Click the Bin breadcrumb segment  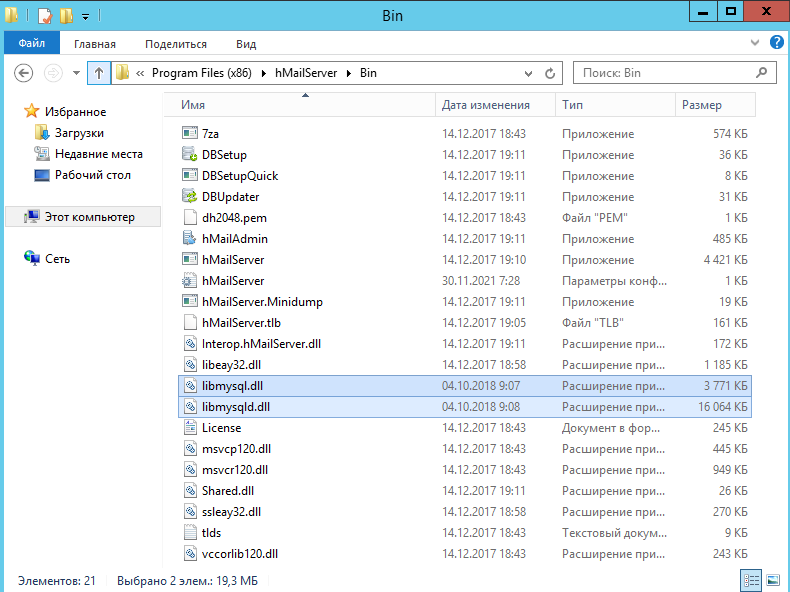(x=368, y=73)
